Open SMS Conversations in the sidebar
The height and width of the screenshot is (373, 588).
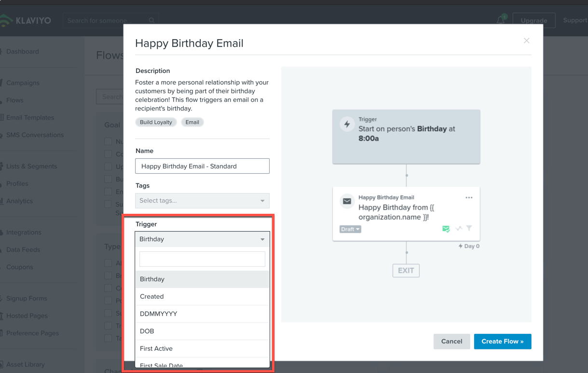[35, 135]
